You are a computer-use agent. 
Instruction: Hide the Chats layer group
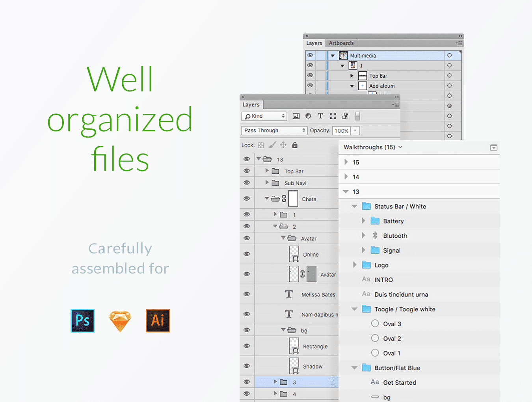[247, 199]
